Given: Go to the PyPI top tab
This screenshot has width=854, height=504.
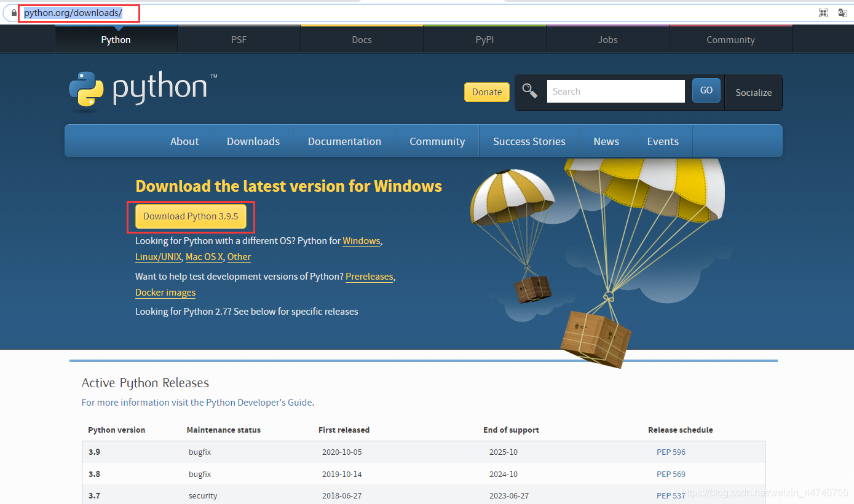Looking at the screenshot, I should 485,39.
